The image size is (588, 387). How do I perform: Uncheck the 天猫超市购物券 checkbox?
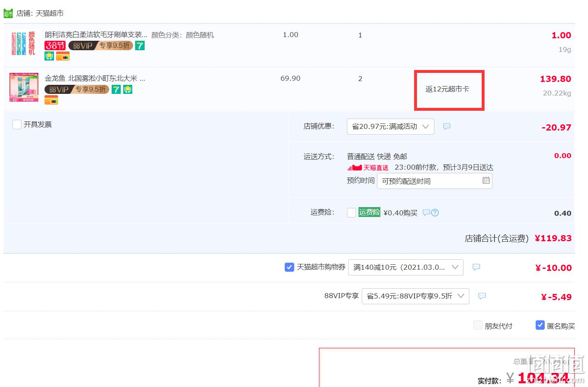click(289, 267)
